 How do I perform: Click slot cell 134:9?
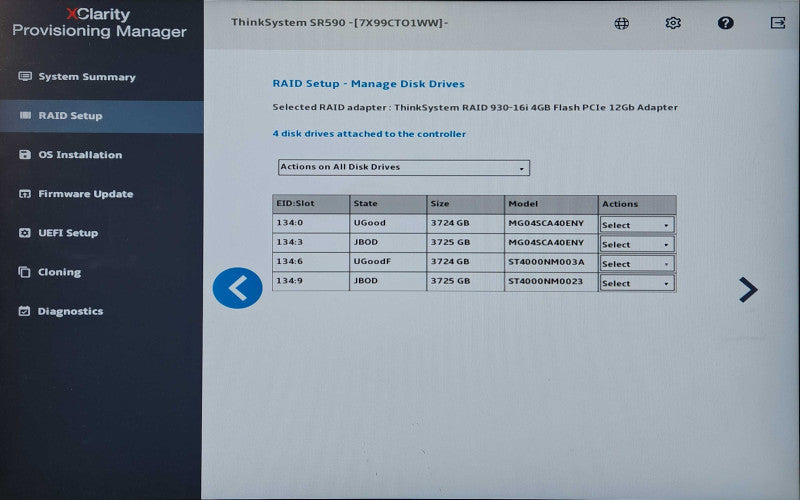click(311, 281)
